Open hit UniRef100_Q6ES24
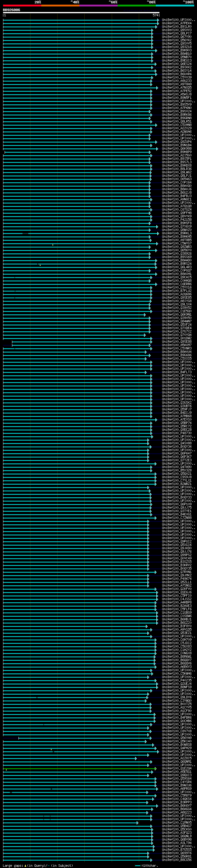197x868 pixels. click(176, 64)
